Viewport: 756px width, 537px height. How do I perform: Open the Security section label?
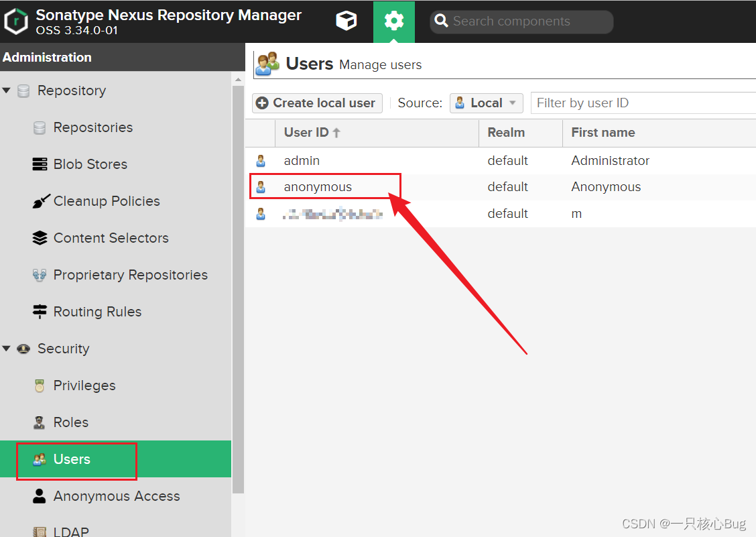[64, 349]
